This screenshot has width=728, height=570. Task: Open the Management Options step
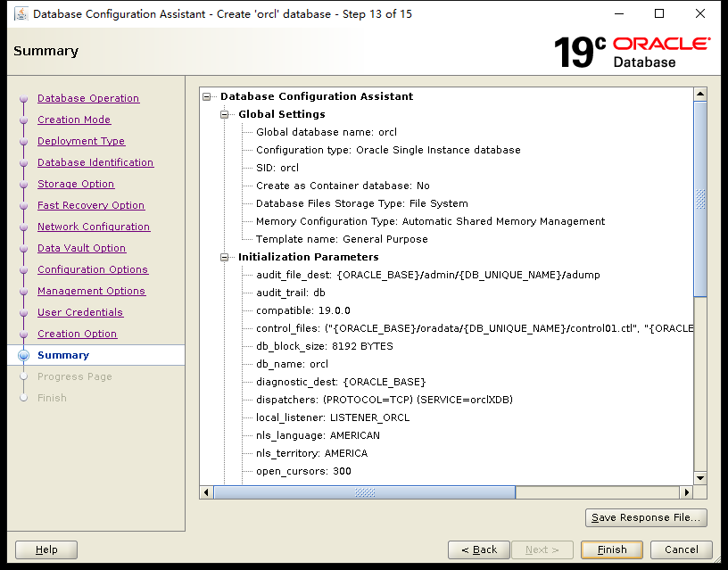(92, 291)
